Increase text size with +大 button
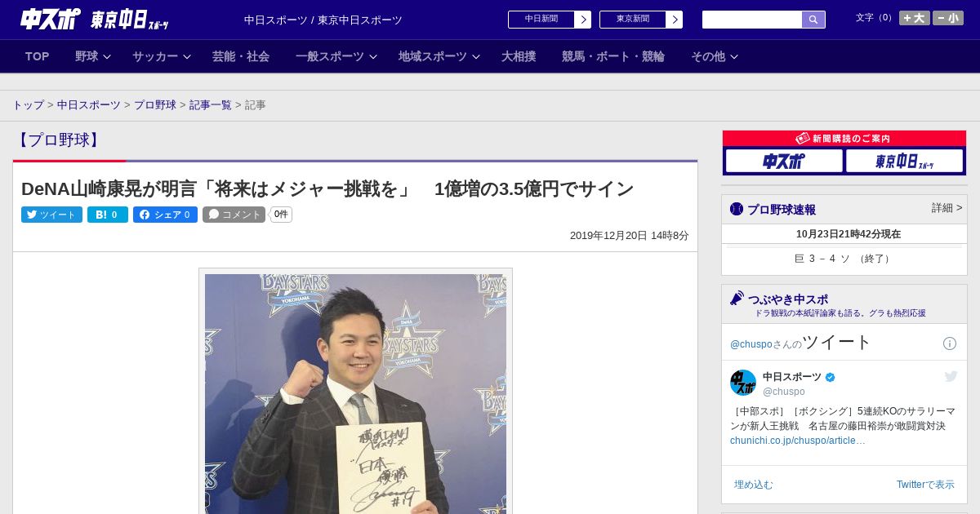This screenshot has height=514, width=980. click(x=915, y=18)
